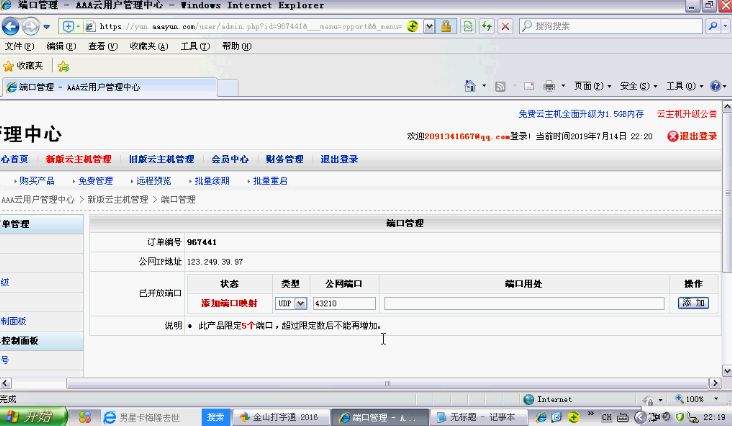Click the red Stop loading icon
This screenshot has width=732, height=426.
point(505,26)
